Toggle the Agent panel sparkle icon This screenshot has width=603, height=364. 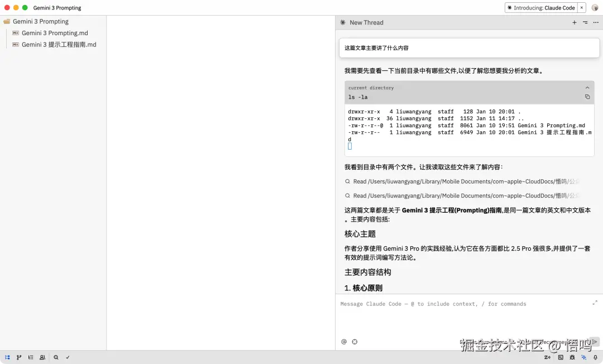coord(584,357)
